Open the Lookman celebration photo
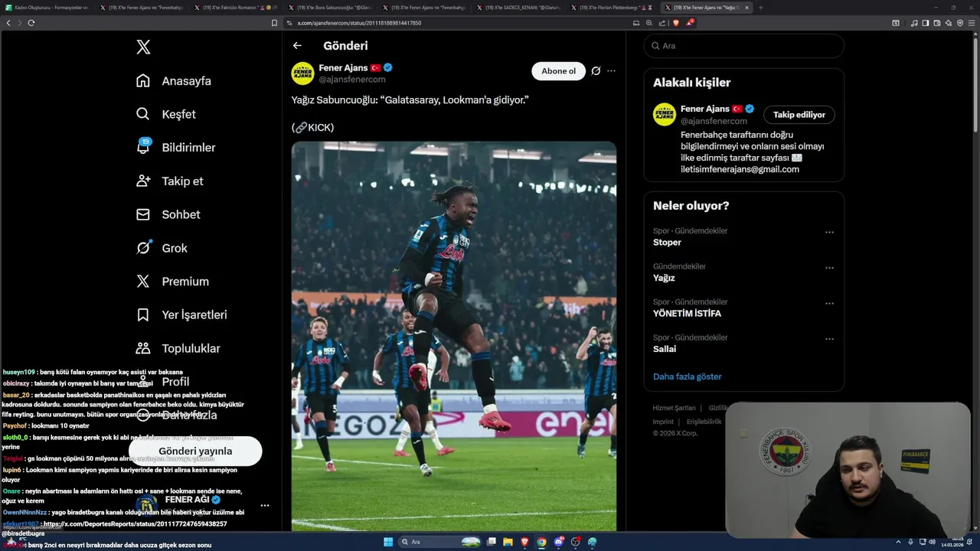This screenshot has height=551, width=980. 454,336
